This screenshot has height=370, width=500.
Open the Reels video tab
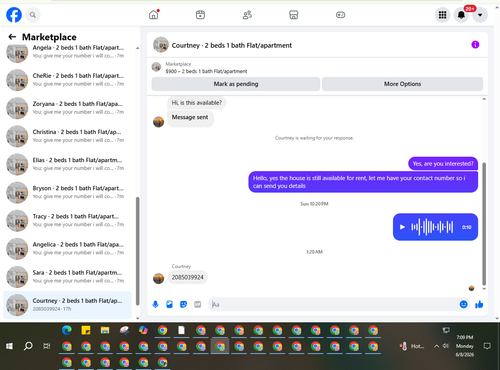(200, 15)
